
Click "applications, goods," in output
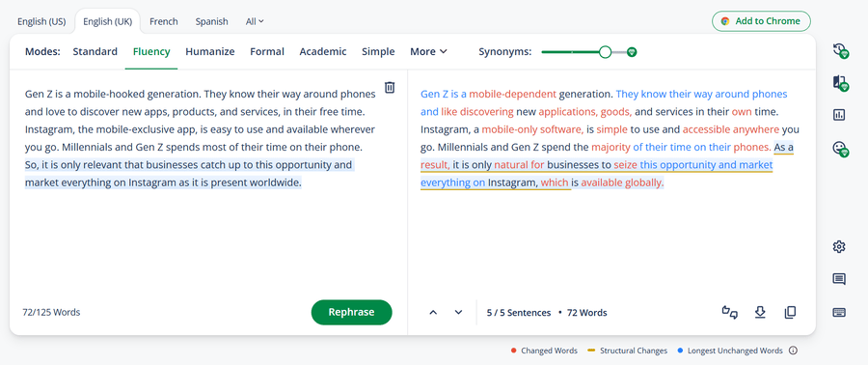[x=585, y=111]
